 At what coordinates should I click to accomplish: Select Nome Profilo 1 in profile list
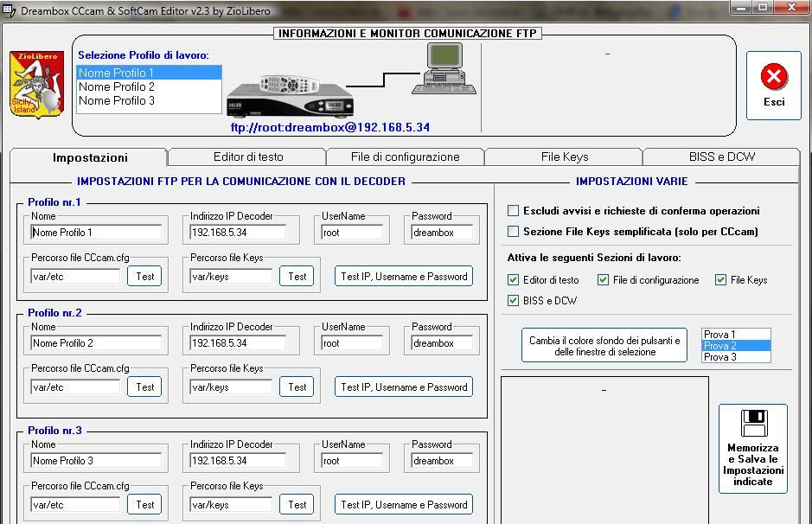click(149, 73)
